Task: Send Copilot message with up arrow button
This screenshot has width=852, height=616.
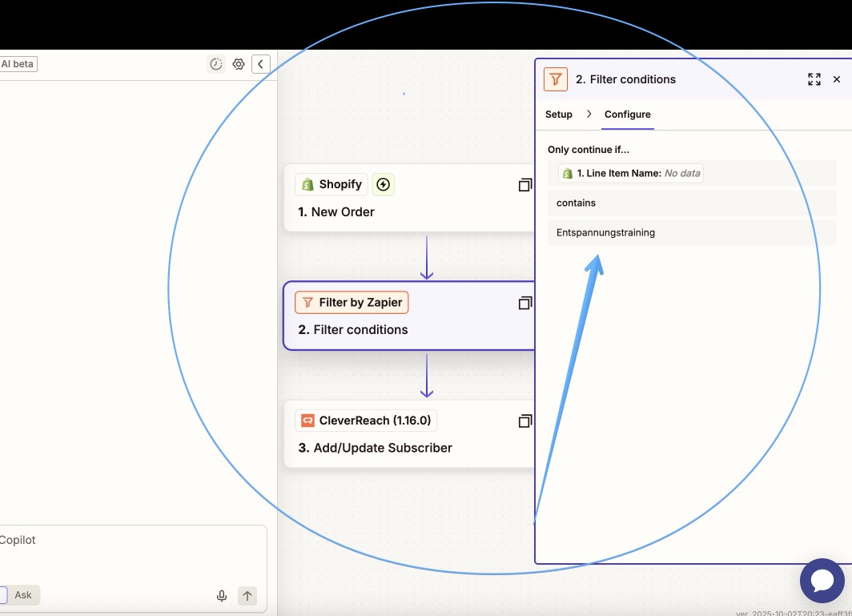Action: pos(247,596)
